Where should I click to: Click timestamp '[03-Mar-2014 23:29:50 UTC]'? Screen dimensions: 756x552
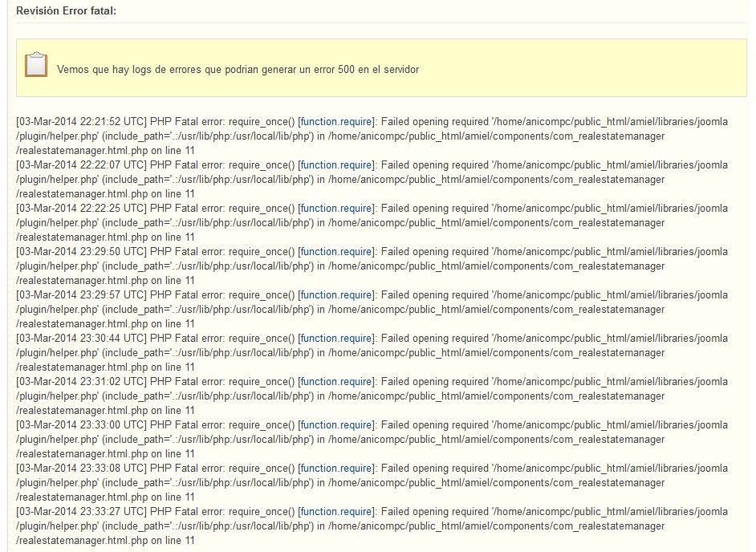[x=82, y=252]
